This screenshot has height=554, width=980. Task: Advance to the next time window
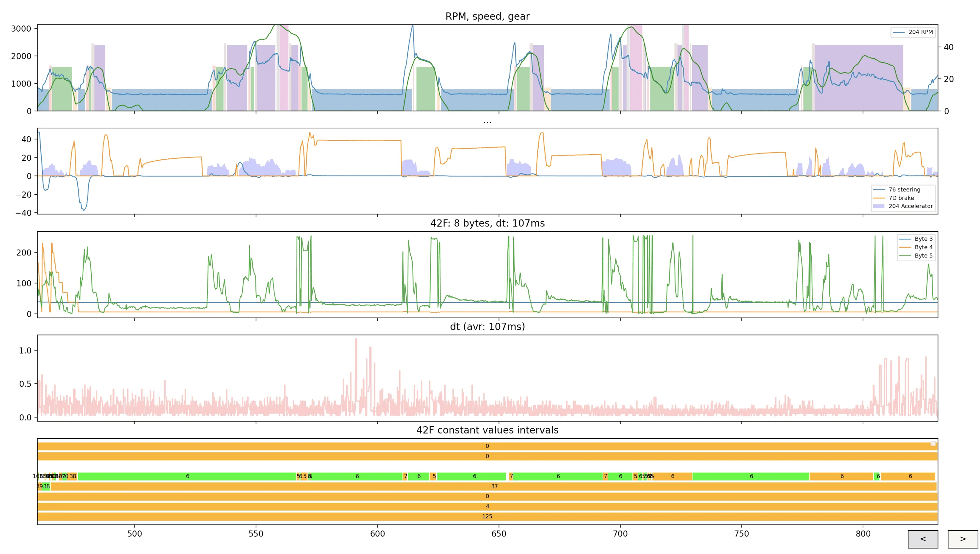[x=962, y=539]
